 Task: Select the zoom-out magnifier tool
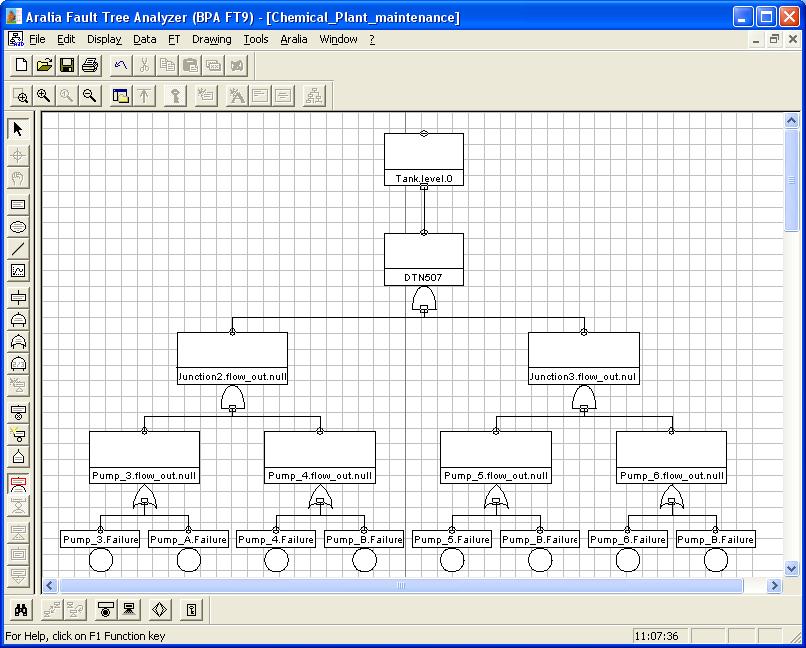(x=89, y=96)
